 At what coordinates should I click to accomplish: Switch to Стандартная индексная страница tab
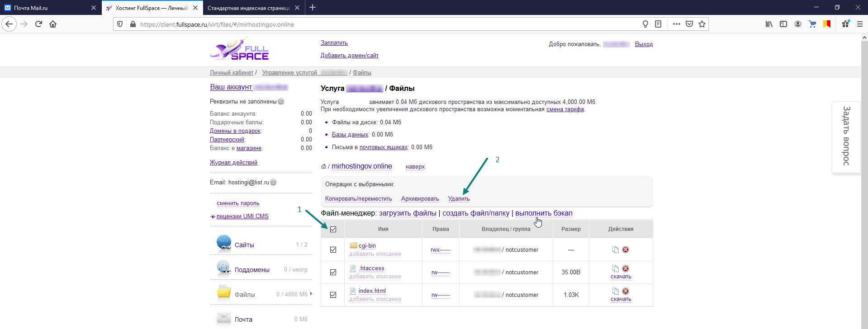click(x=253, y=8)
